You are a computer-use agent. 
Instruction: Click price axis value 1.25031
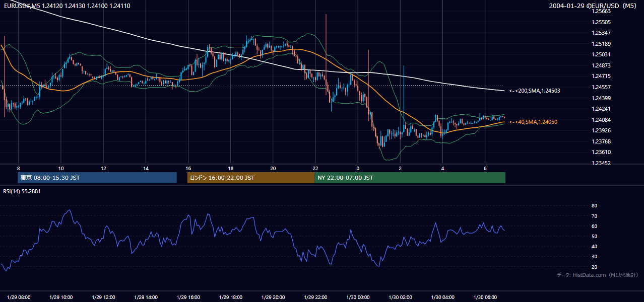coord(602,54)
